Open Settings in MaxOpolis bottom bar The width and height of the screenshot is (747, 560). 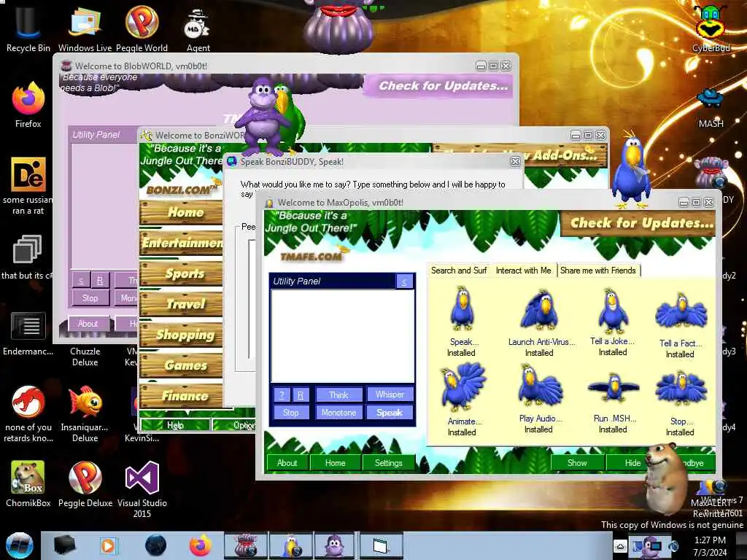coord(388,463)
